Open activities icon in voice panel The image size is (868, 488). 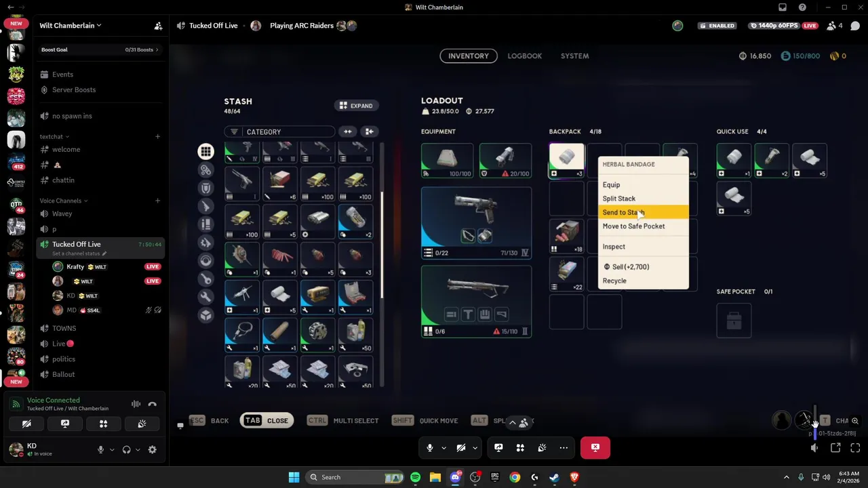pos(103,424)
